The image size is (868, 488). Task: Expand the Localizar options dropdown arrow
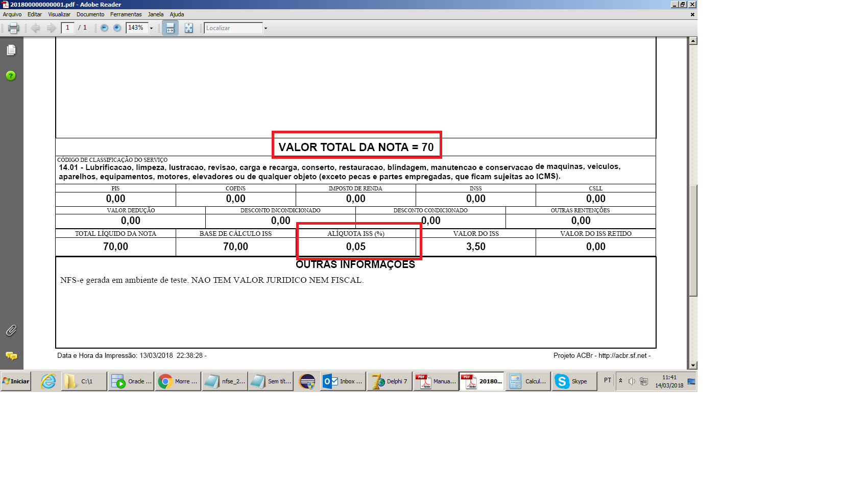pyautogui.click(x=266, y=28)
